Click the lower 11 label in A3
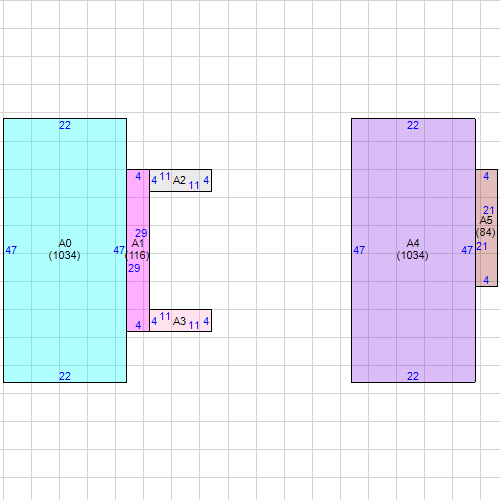The width and height of the screenshot is (500, 500). coord(194,325)
